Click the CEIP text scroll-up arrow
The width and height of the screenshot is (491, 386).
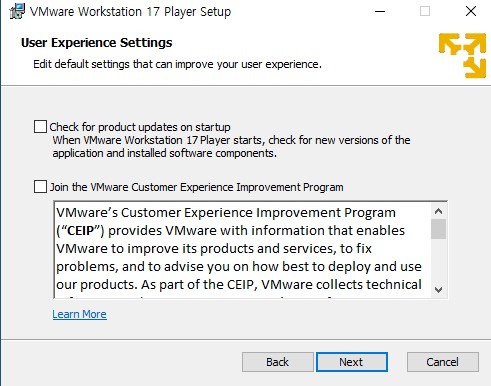(x=438, y=211)
